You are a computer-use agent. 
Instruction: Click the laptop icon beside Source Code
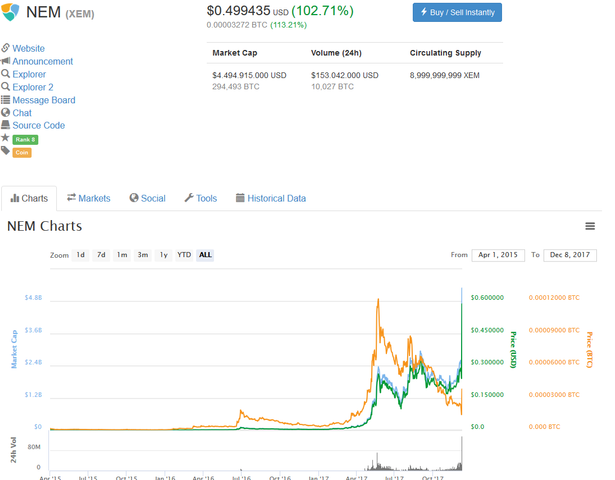tap(5, 125)
